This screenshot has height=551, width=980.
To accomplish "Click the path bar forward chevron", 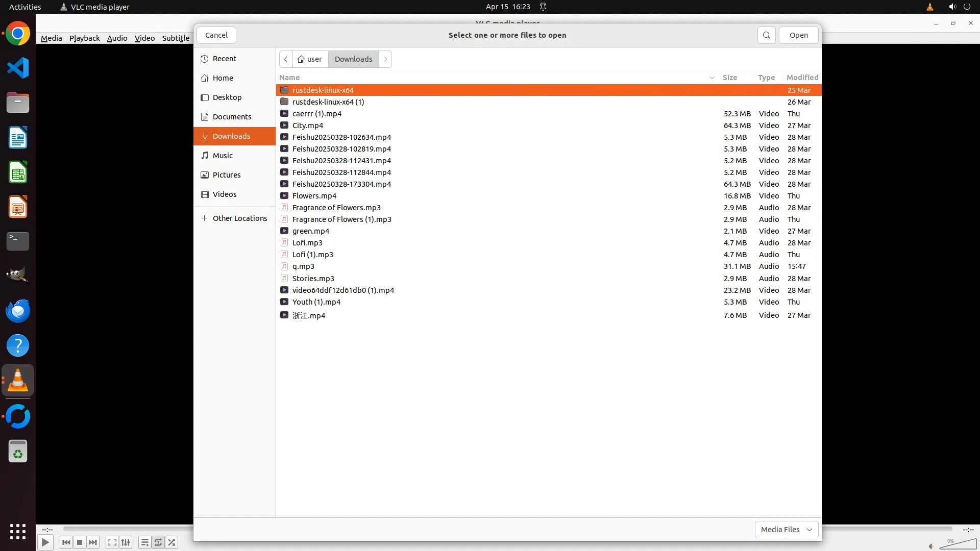I will click(x=386, y=59).
